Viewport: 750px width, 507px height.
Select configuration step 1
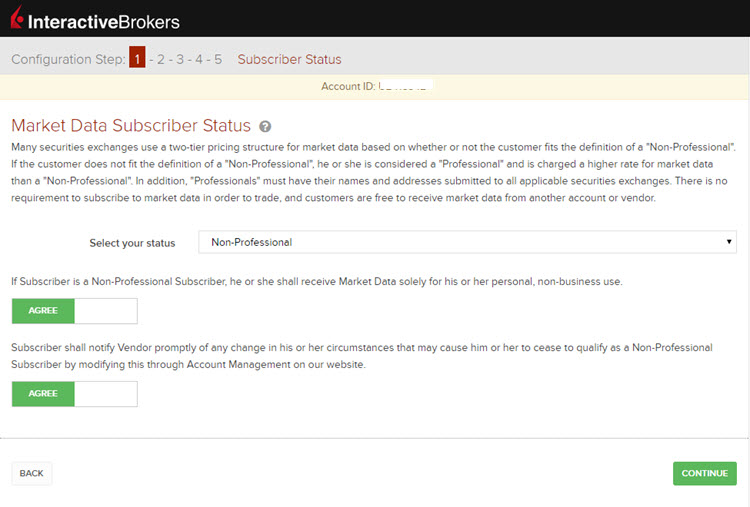pos(137,59)
